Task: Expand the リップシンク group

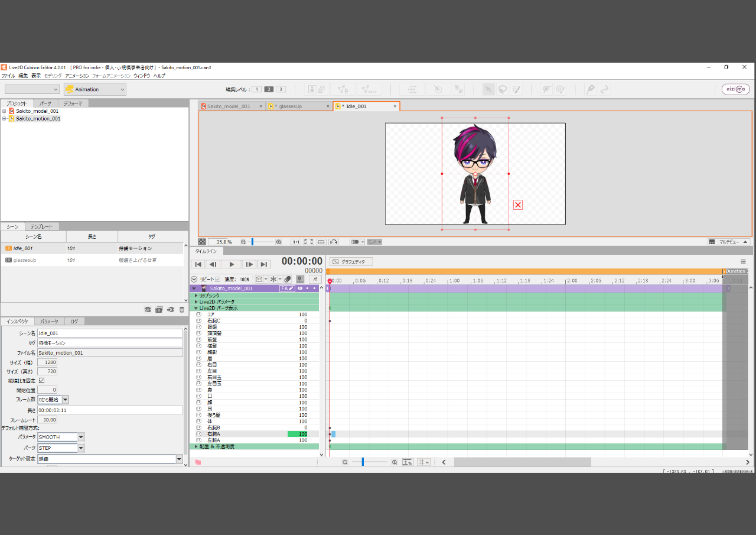Action: tap(196, 295)
